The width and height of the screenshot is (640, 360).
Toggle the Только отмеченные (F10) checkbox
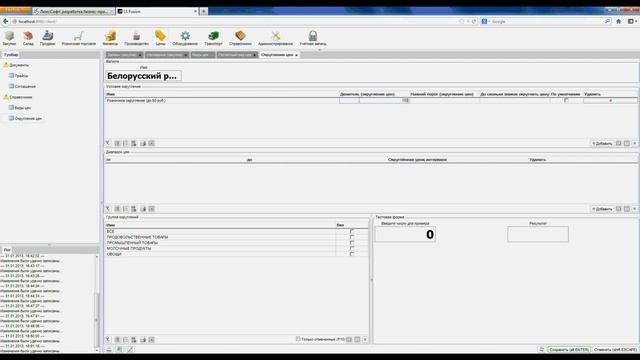[298, 339]
